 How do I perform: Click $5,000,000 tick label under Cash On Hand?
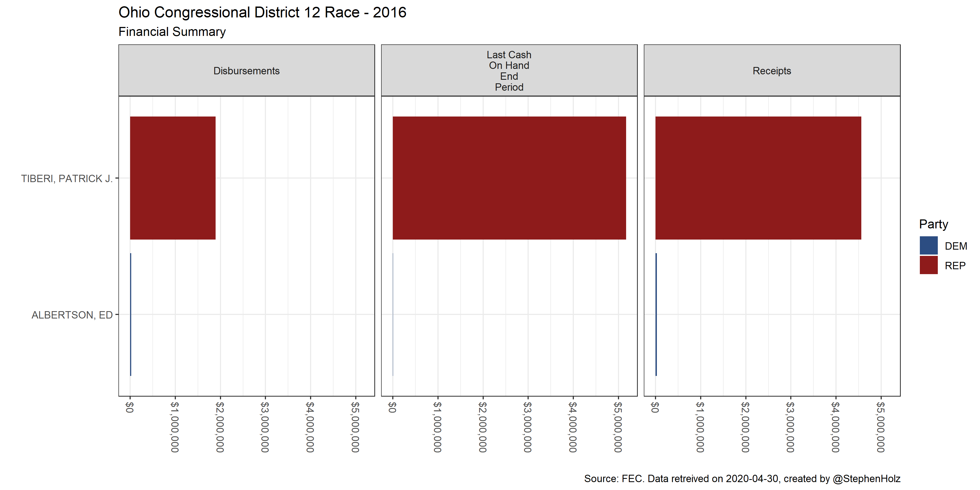click(618, 427)
